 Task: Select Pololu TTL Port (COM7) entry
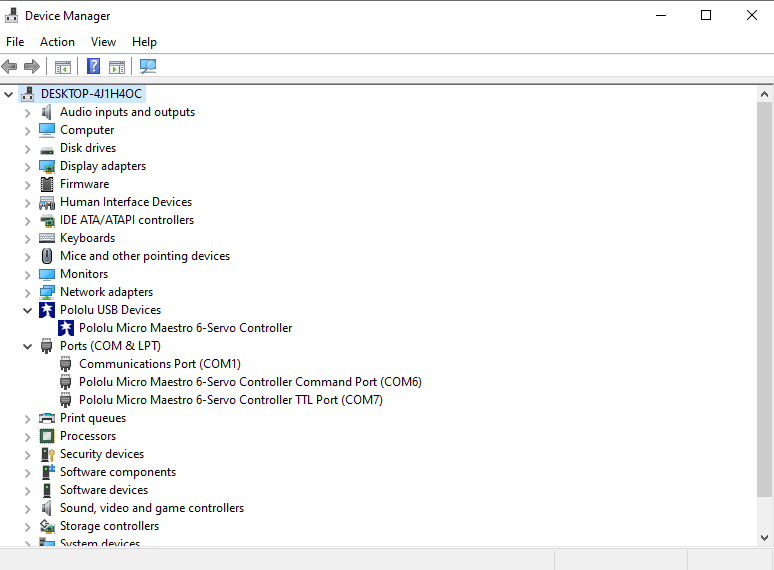pos(230,400)
